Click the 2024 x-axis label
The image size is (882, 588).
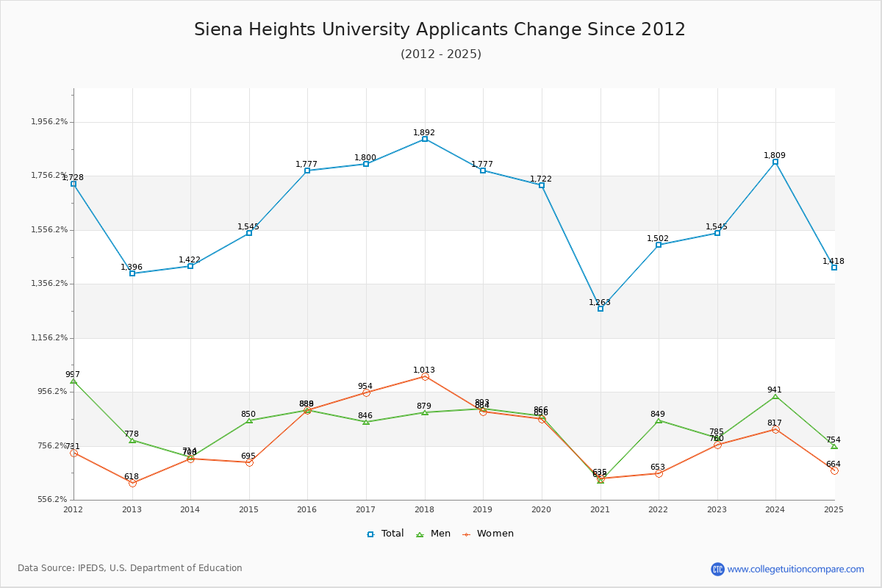(x=775, y=509)
